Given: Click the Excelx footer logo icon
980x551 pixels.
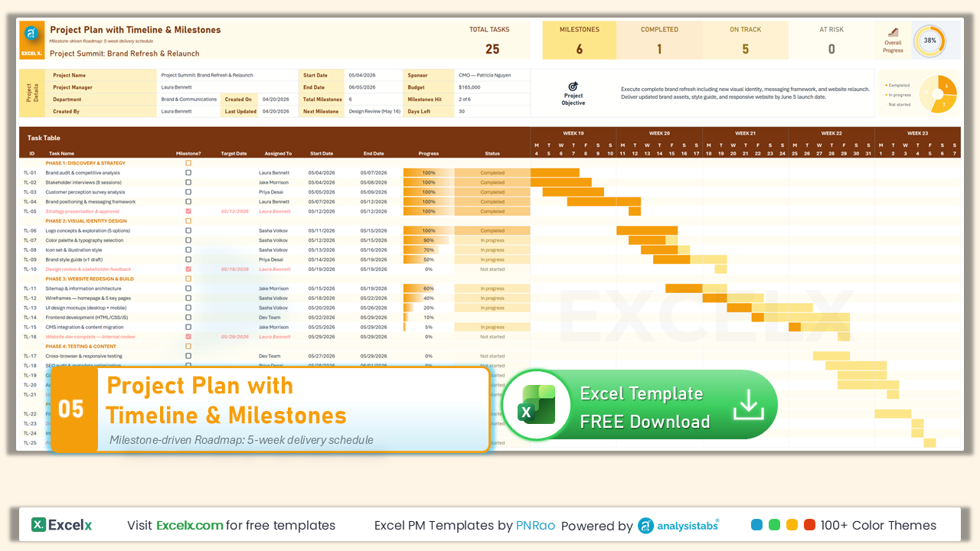Looking at the screenshot, I should click(38, 525).
